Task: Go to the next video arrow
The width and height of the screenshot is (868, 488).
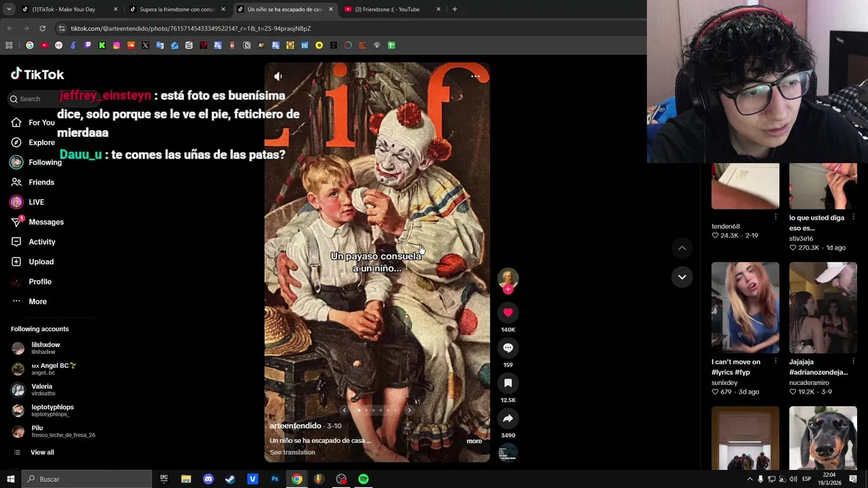Action: pyautogui.click(x=682, y=277)
